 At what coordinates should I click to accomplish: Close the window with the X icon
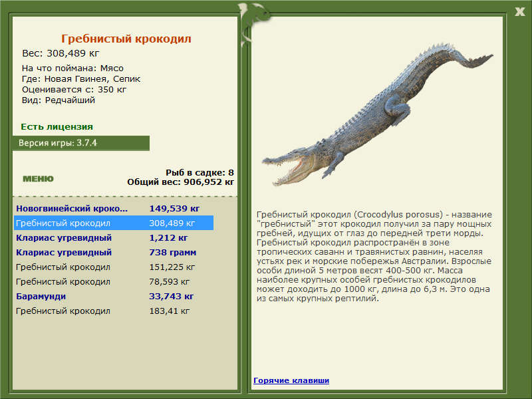click(519, 12)
